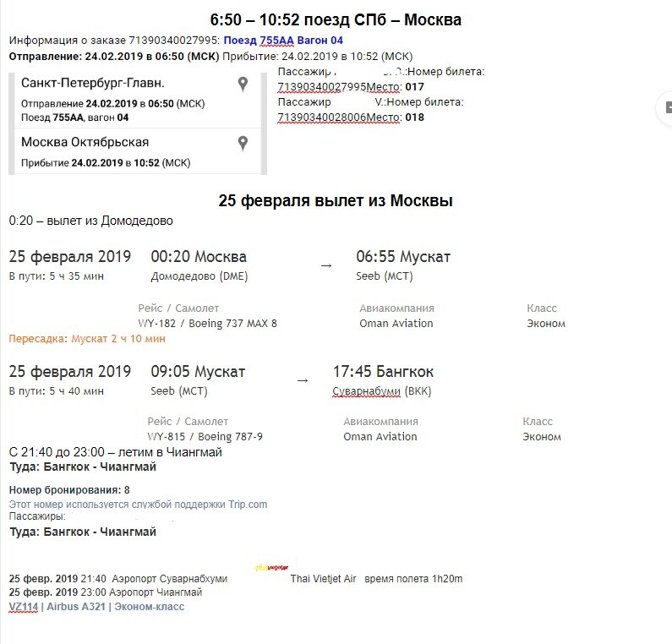Click the Airbus A321 aircraft text
672x644 pixels.
pos(76,607)
